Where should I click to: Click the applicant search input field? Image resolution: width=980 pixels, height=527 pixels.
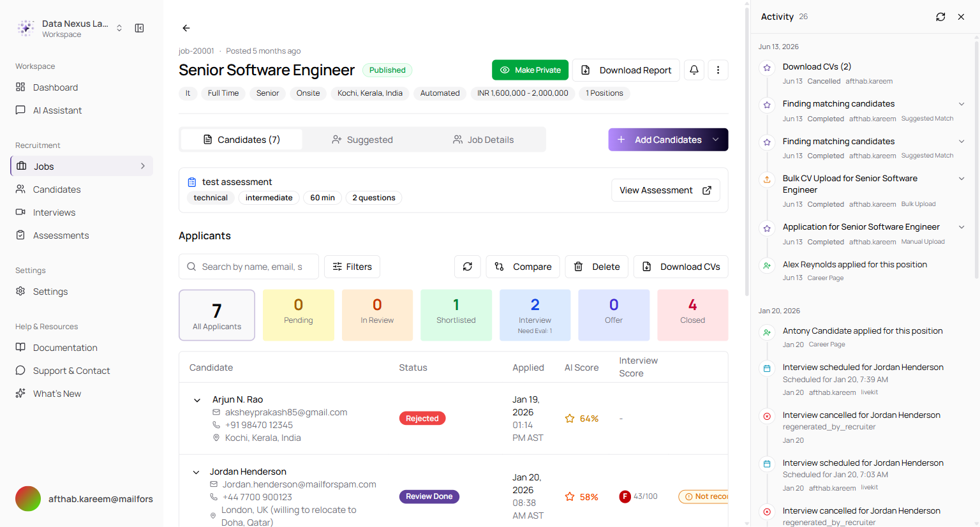[249, 267]
